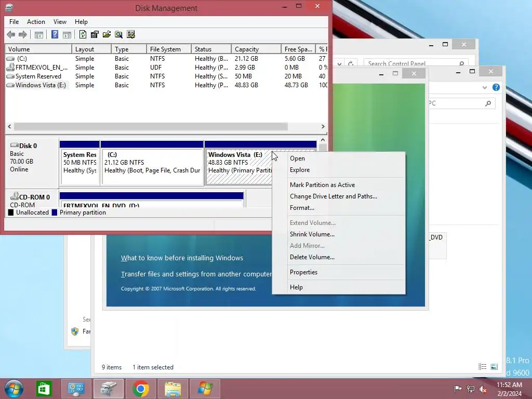532x399 pixels.
Task: Click the Start button on the taskbar
Action: point(14,389)
